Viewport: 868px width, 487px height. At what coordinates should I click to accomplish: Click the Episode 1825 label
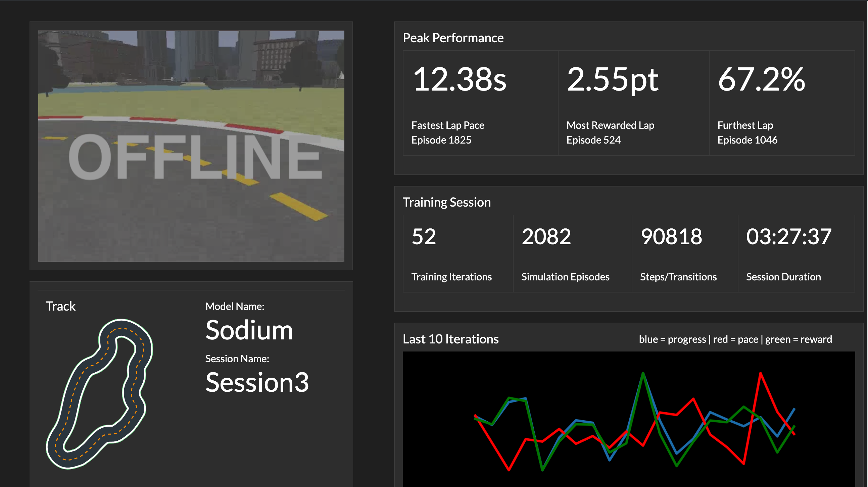[441, 140]
